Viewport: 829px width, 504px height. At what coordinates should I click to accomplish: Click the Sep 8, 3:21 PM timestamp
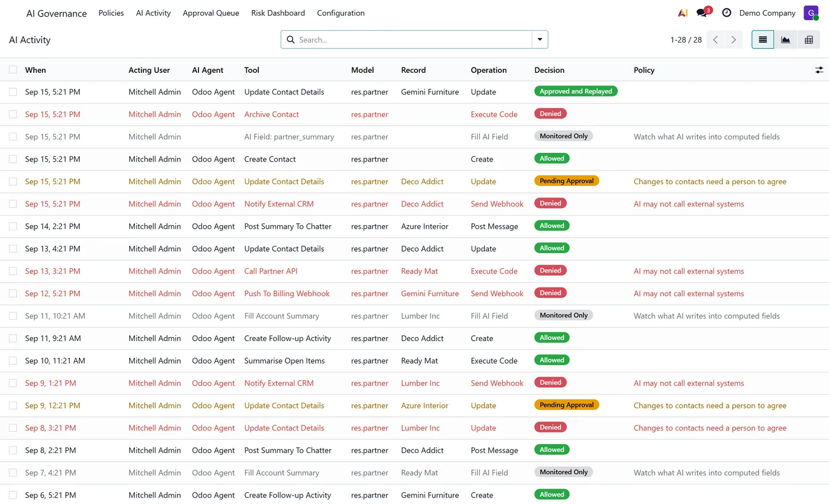coord(50,428)
